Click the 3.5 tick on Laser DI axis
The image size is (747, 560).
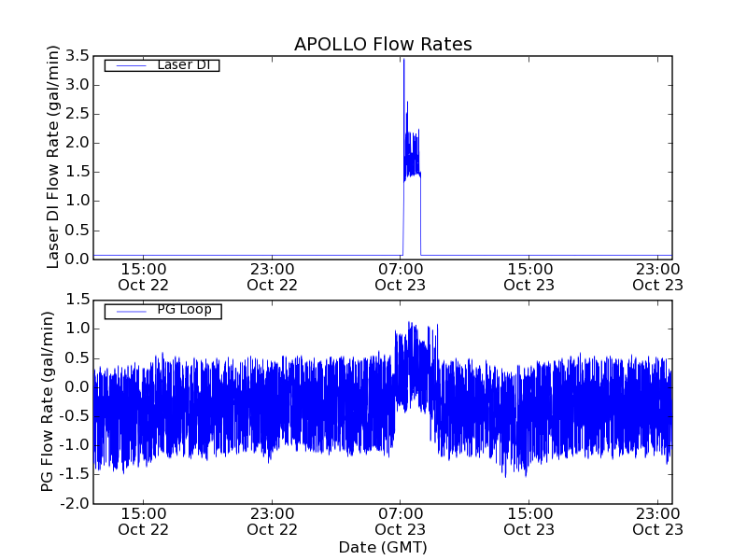(x=78, y=56)
